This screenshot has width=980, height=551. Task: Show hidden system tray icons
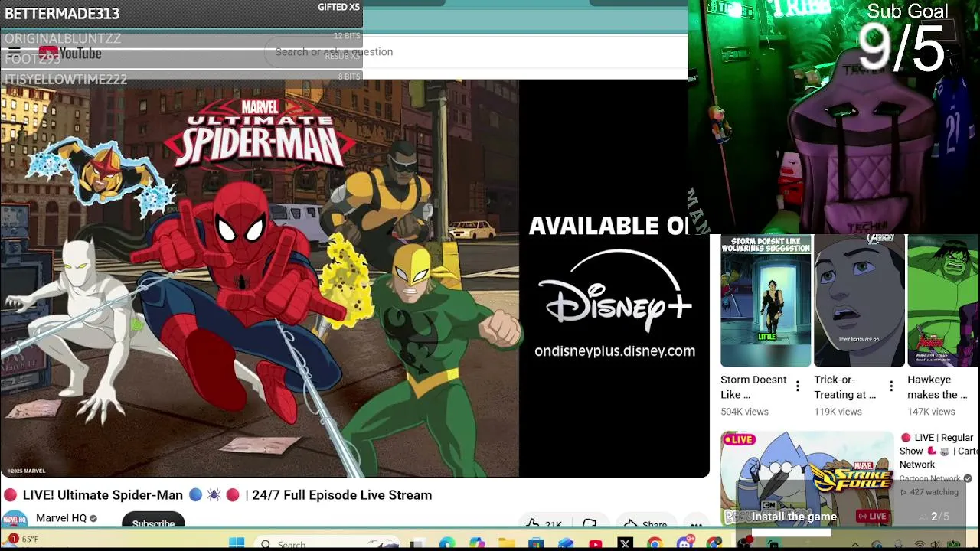click(x=855, y=545)
